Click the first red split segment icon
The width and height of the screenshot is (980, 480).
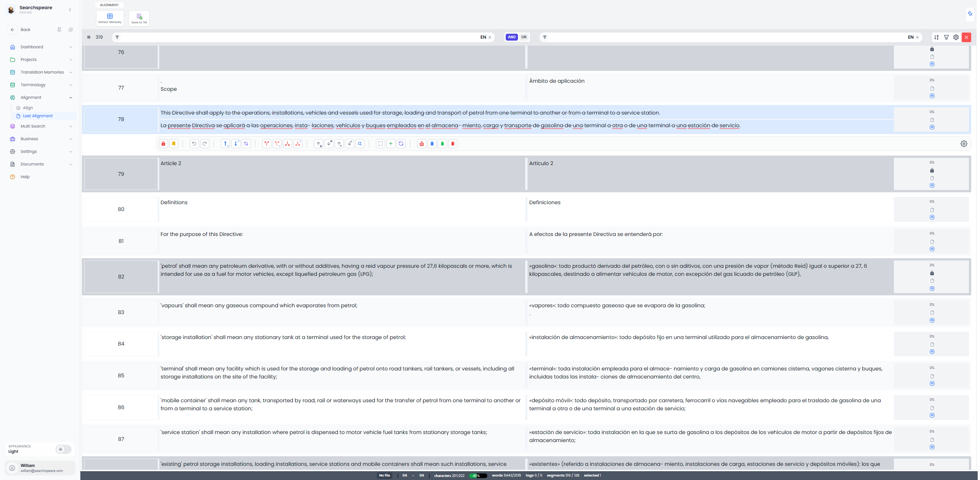click(x=267, y=144)
